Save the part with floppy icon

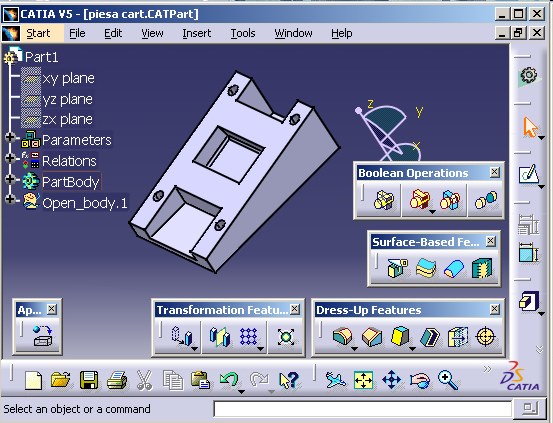(89, 380)
